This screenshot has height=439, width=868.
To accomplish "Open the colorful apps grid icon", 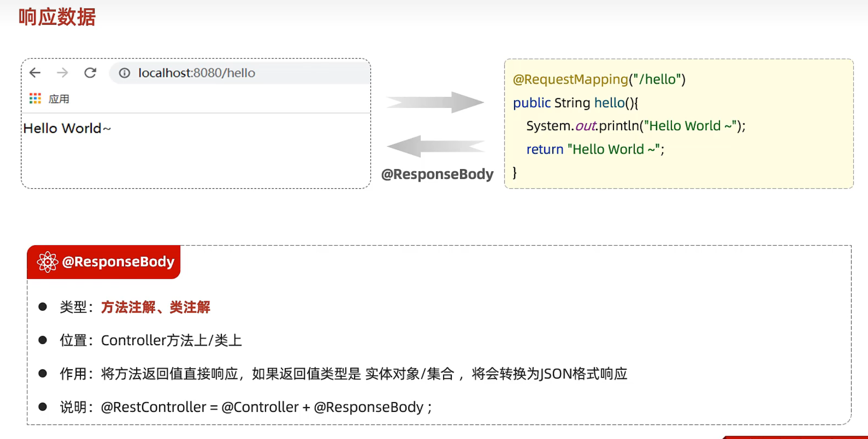I will [35, 98].
